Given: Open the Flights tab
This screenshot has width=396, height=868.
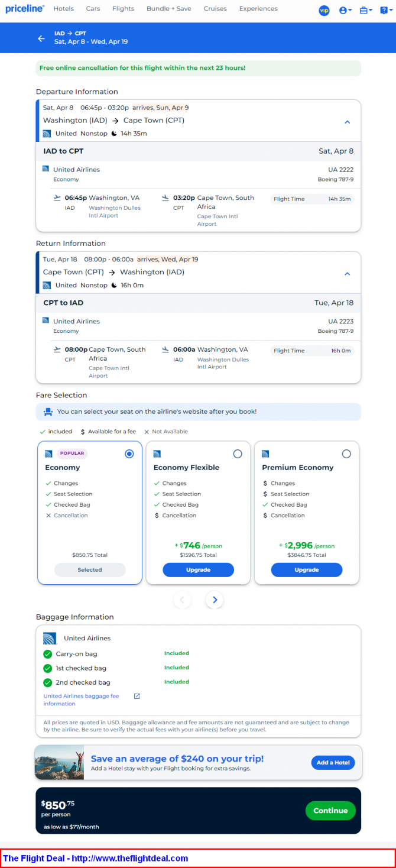Looking at the screenshot, I should [x=123, y=9].
